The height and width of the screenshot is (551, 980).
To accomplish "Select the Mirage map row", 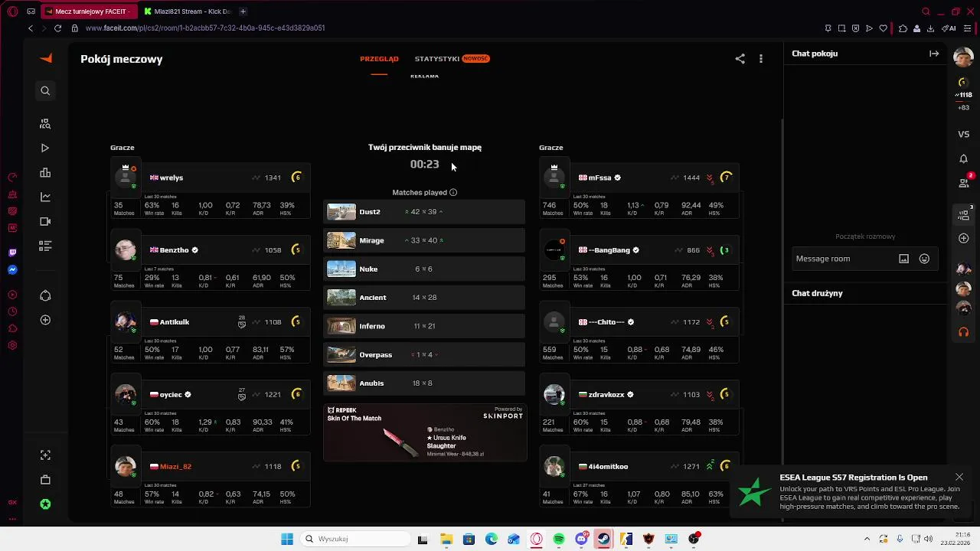I will click(424, 240).
